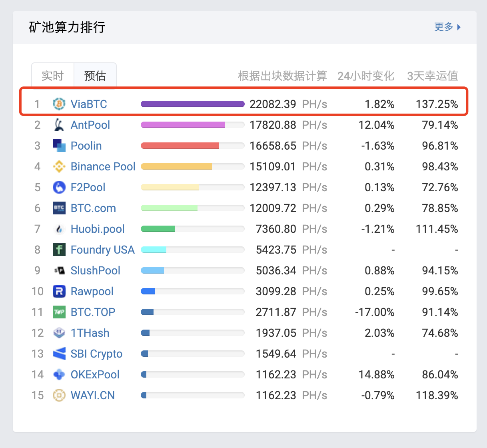Click Rawpool's 3099.28 hashrate value
This screenshot has width=487, height=448.
(276, 291)
